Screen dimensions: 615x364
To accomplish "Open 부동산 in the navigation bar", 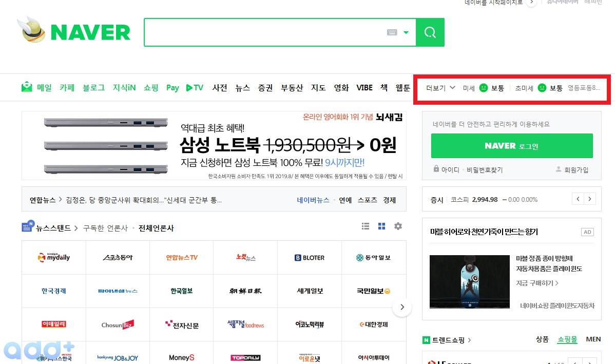I will (x=292, y=87).
